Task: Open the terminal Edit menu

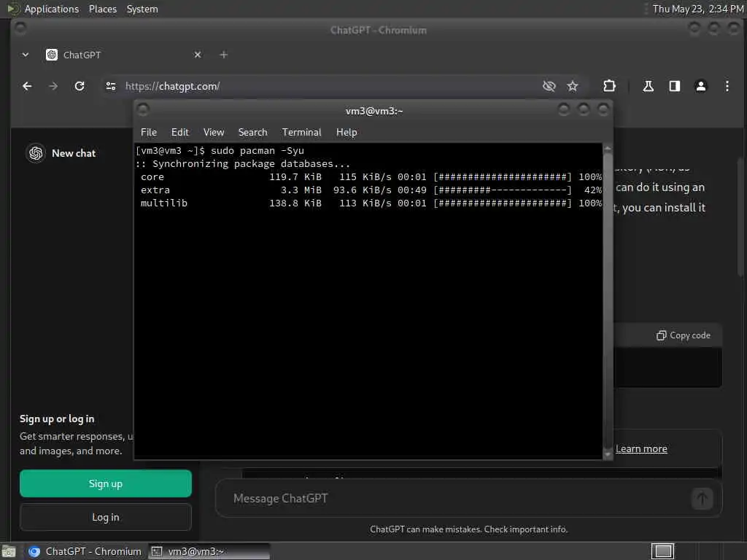Action: click(179, 133)
